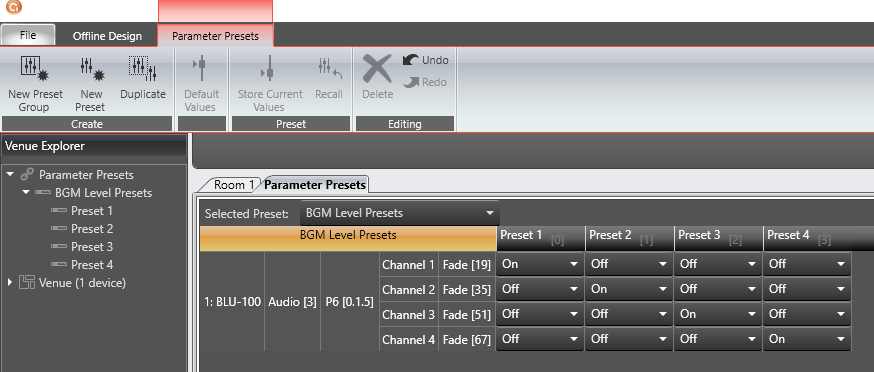
Task: Collapse the Parameter Presets root node
Action: 9,175
